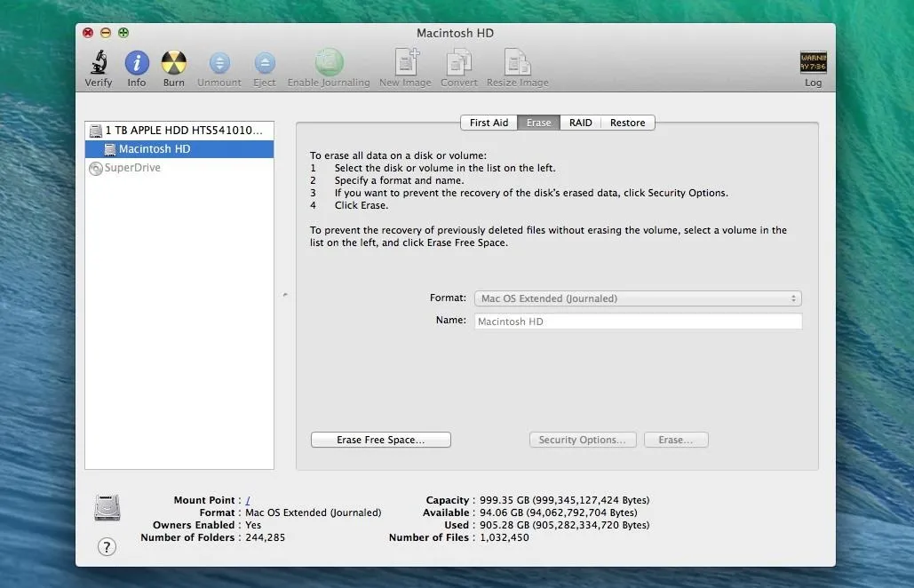Click the Verify microscope icon

(99, 62)
